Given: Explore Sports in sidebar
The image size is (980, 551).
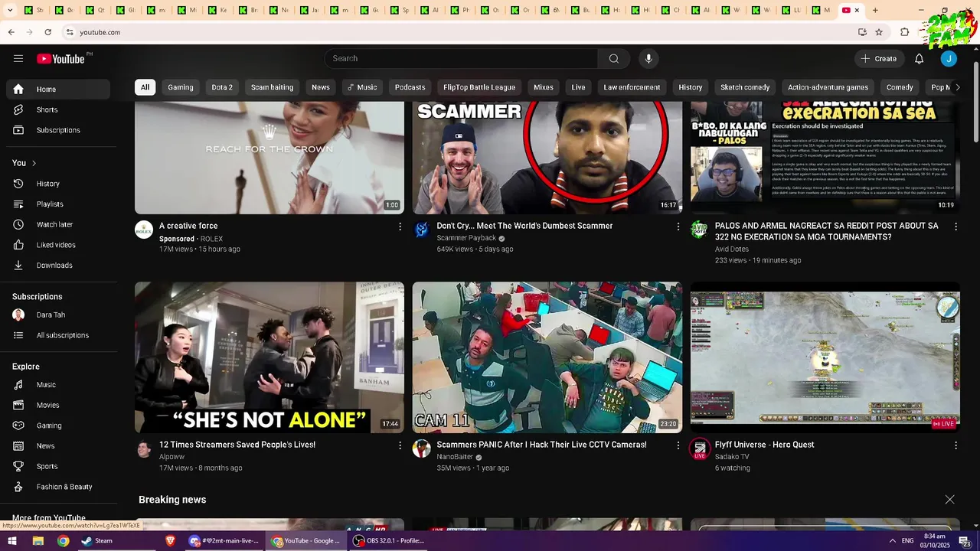Looking at the screenshot, I should pyautogui.click(x=58, y=466).
